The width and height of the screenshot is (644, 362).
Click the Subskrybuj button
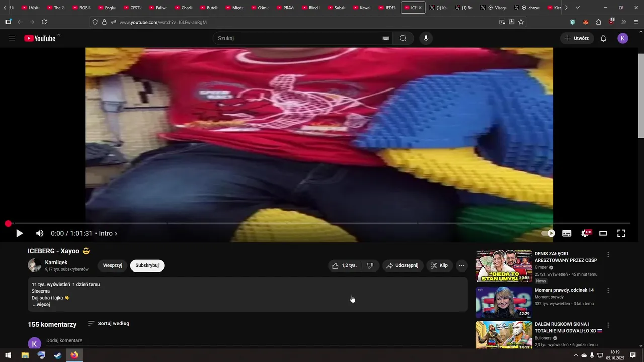pos(147,265)
